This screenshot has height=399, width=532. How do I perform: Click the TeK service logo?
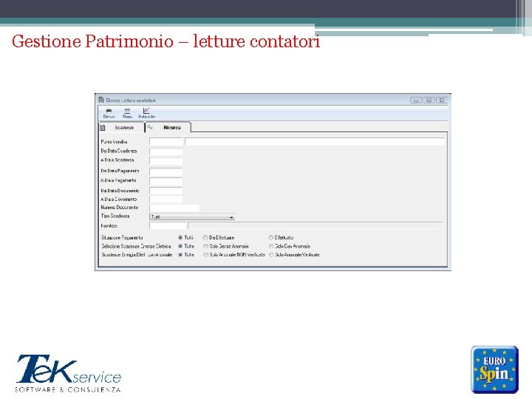click(69, 373)
